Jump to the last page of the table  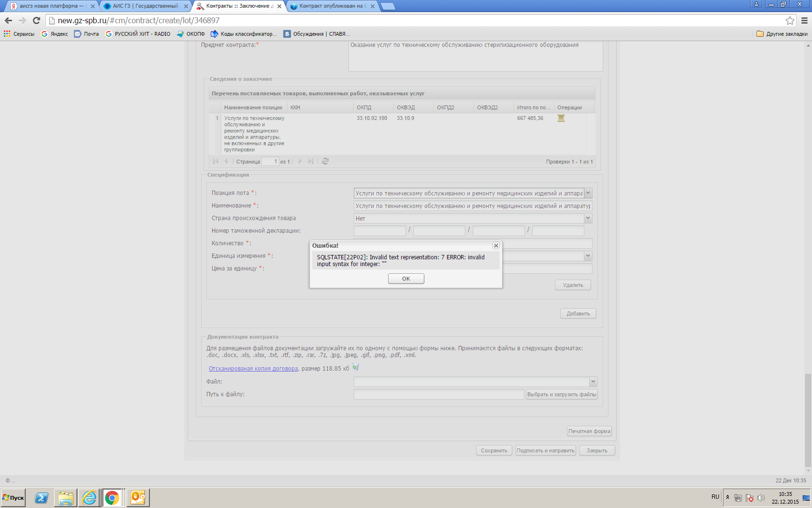311,161
